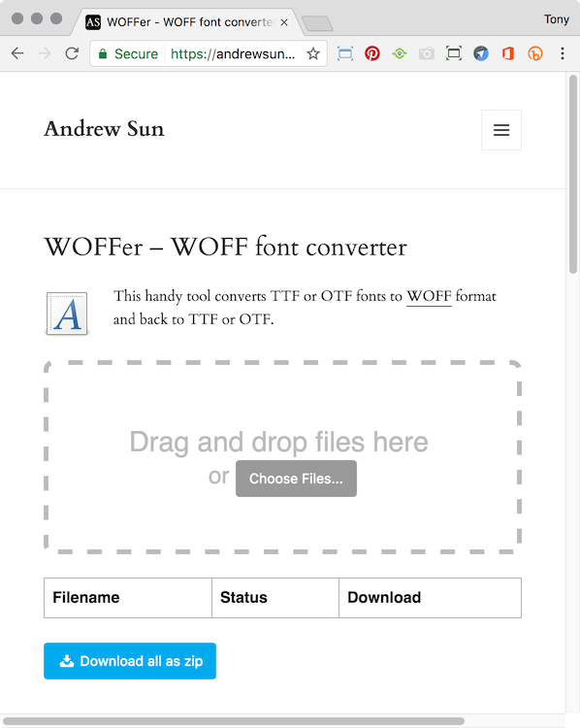
Task: Click Download all as zip button
Action: point(130,661)
